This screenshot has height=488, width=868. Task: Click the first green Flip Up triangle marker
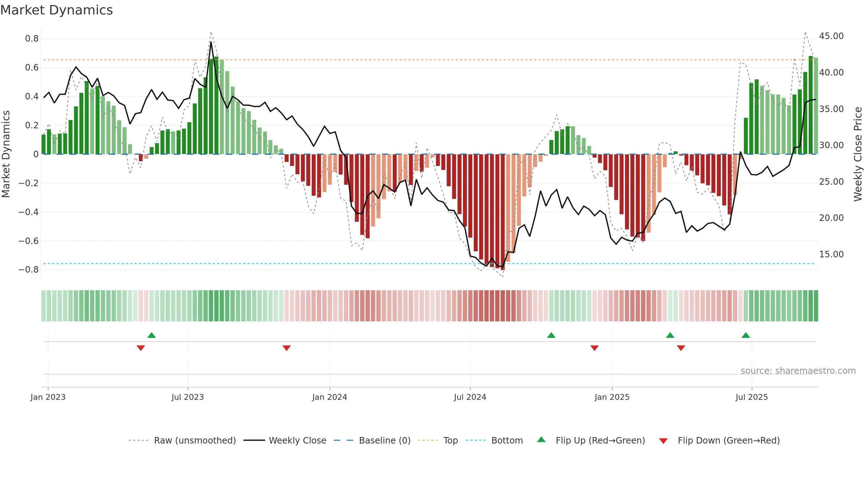[152, 335]
